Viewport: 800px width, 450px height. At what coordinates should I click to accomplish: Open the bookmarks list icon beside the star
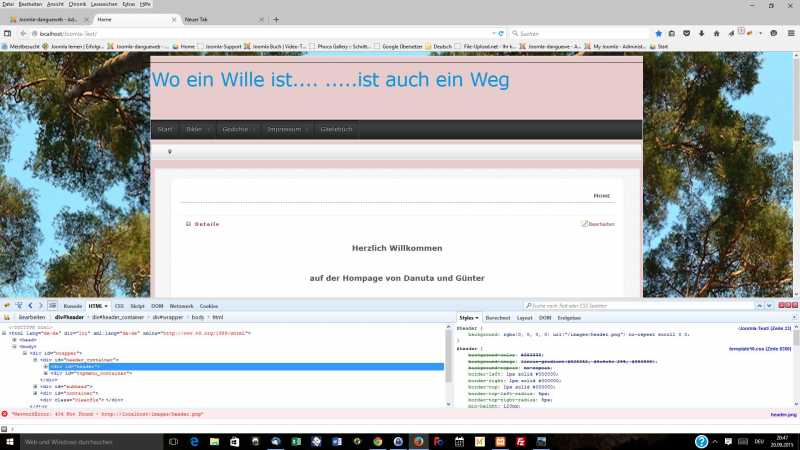pos(672,33)
